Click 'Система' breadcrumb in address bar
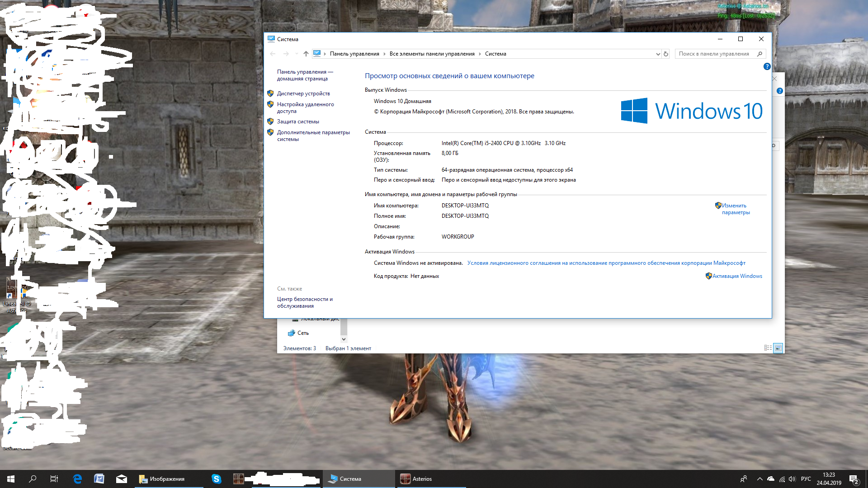This screenshot has height=488, width=868. click(x=495, y=54)
